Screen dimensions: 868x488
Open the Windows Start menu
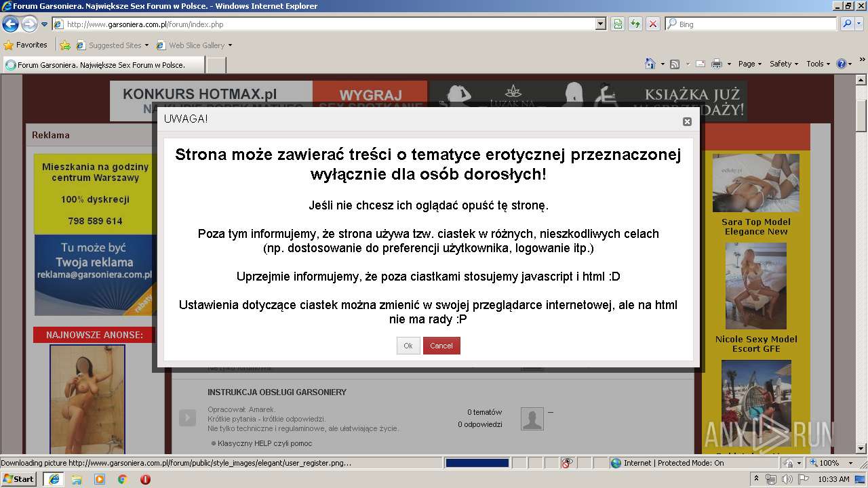pyautogui.click(x=19, y=479)
